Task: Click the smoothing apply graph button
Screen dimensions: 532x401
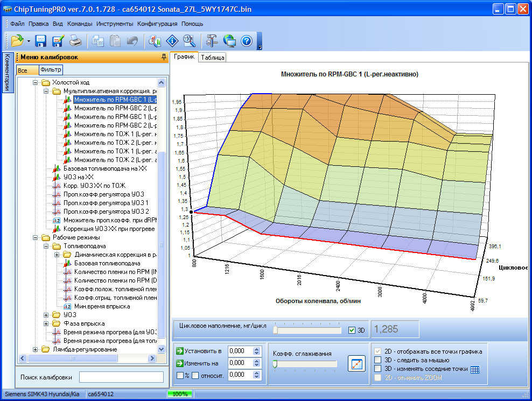Action: point(356,364)
